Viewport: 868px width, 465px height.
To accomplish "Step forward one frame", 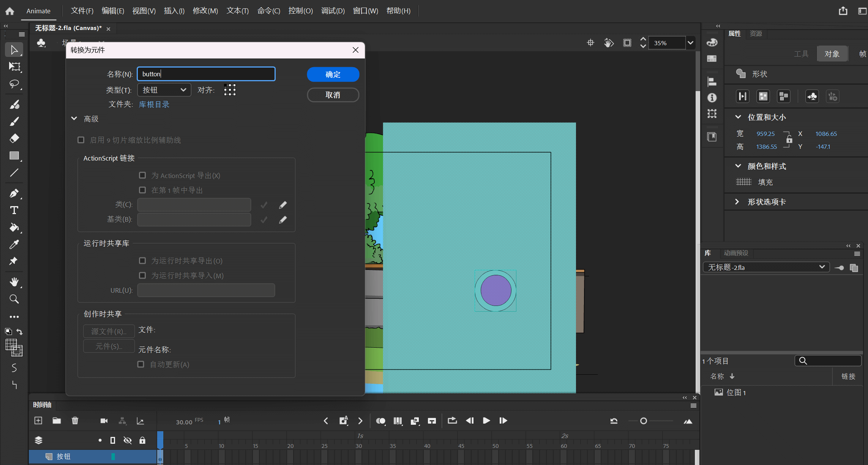I will pos(503,421).
